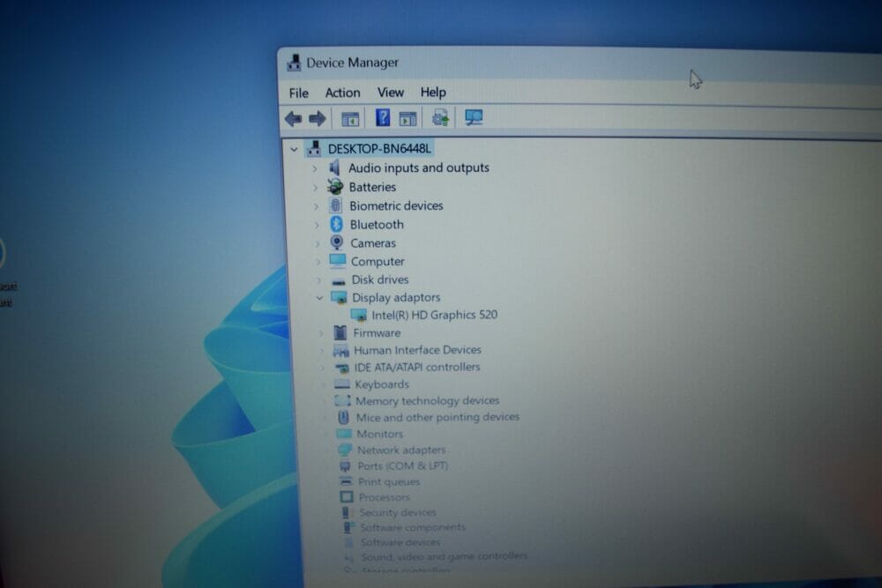Screen dimensions: 882x588
Task: Click the IDE ATA/ATAPI controllers icon
Action: 341,368
